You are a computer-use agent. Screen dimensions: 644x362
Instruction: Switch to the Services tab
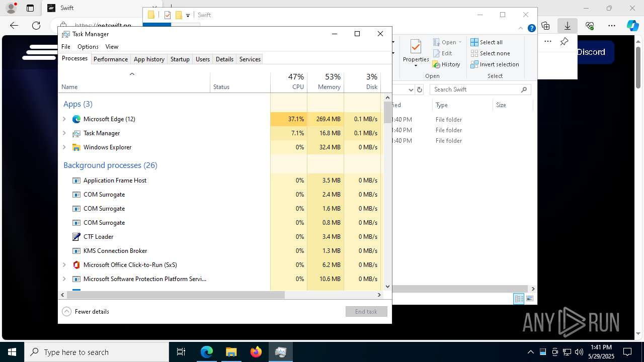click(x=250, y=59)
